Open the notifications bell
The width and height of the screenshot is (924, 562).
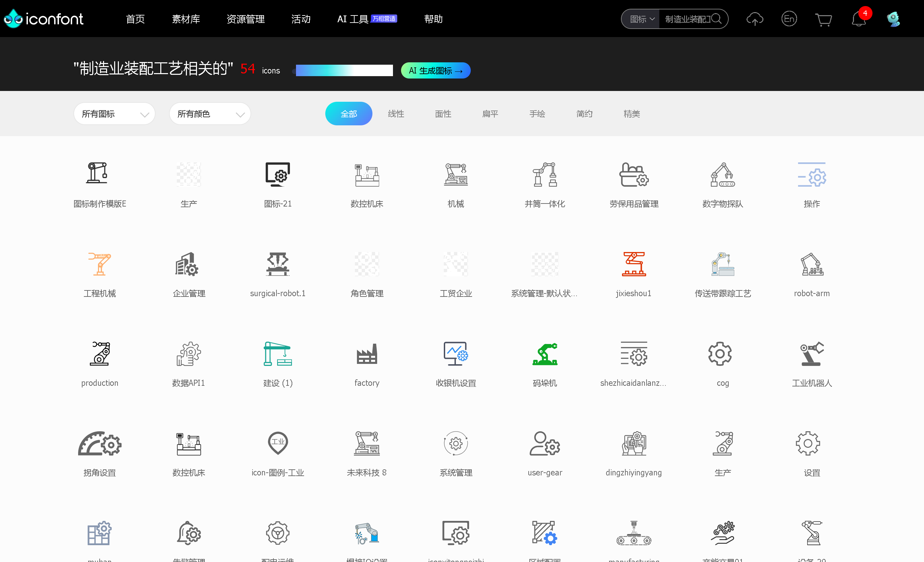point(858,19)
